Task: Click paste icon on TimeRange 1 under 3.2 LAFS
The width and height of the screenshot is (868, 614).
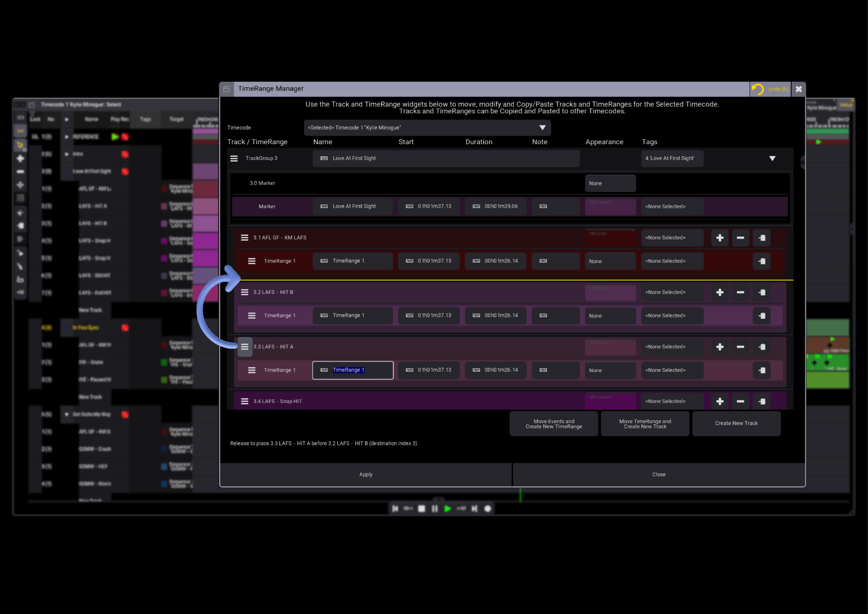Action: 762,316
